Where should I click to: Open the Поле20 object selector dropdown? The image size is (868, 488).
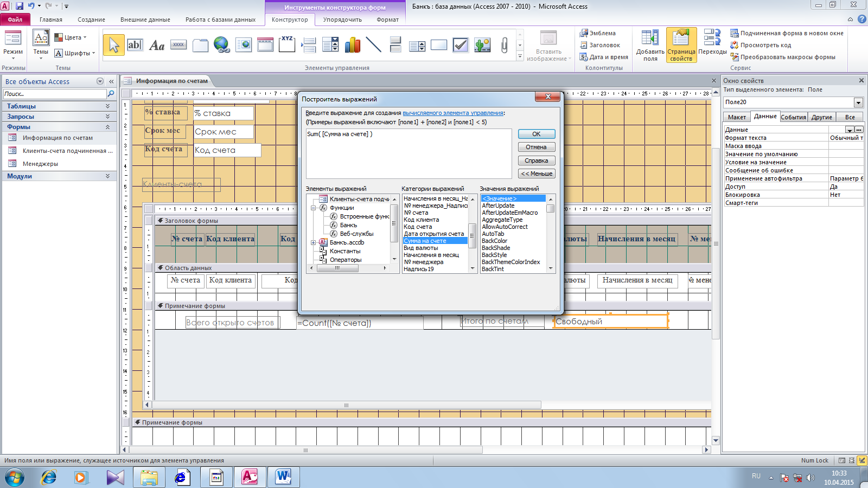point(858,102)
